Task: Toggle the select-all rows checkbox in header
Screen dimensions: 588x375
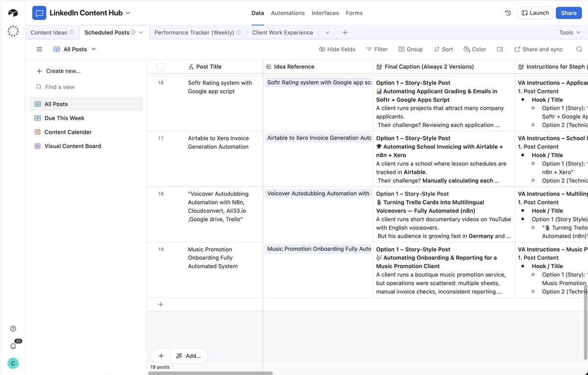Action: 161,67
